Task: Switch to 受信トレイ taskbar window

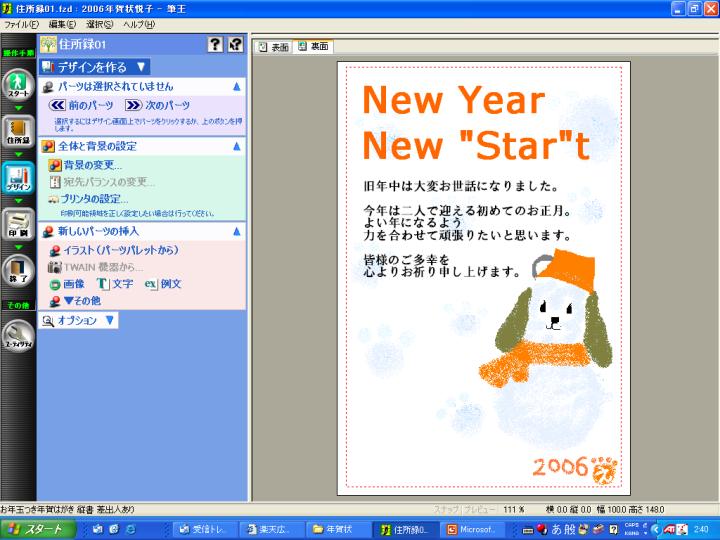Action: point(204,529)
